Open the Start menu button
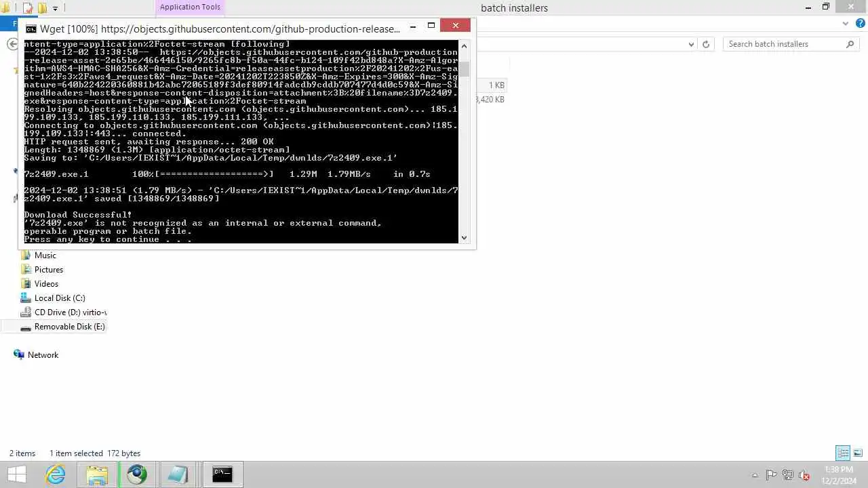Screen dimensions: 868x488 click(17, 474)
